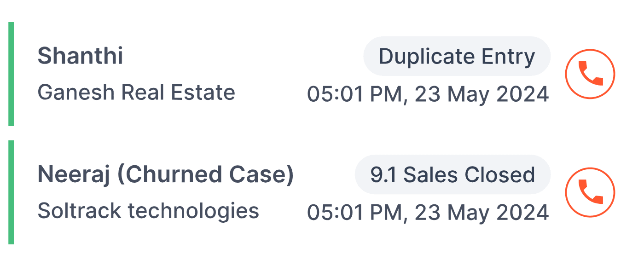Click the word "technologies" under Neeraj
Screen dimensions: 644x266
[x=193, y=211]
